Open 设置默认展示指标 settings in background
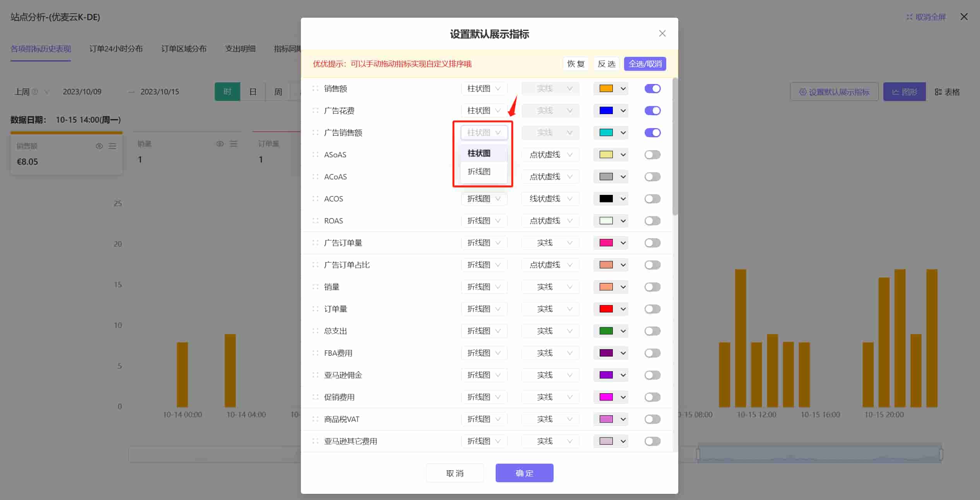The image size is (980, 500). pos(834,92)
